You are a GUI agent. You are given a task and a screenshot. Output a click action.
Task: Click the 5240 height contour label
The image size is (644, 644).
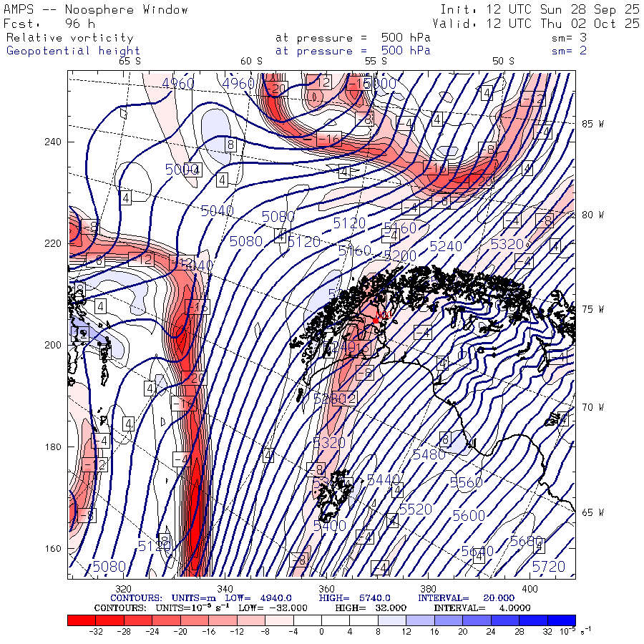[x=446, y=246]
